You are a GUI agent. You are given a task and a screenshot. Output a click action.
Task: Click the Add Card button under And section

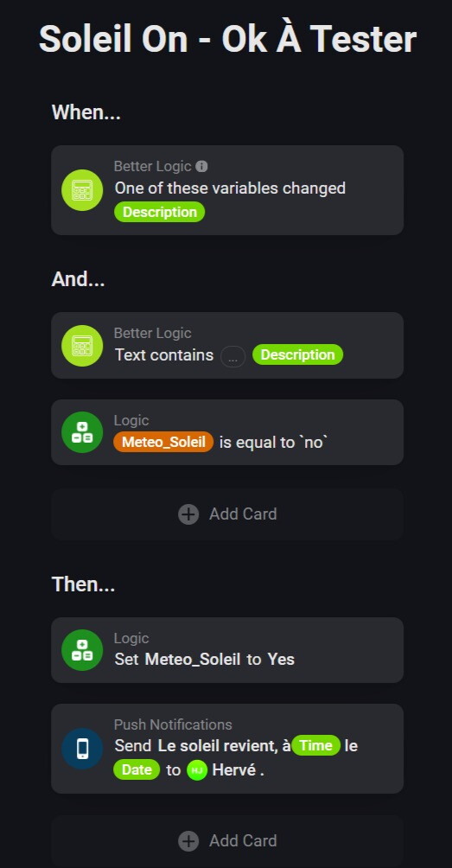[x=227, y=514]
